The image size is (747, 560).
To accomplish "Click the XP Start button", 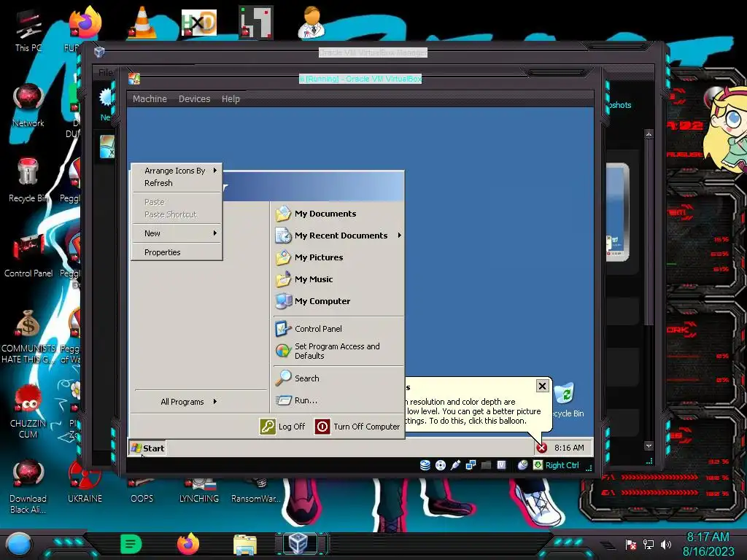I will 147,448.
